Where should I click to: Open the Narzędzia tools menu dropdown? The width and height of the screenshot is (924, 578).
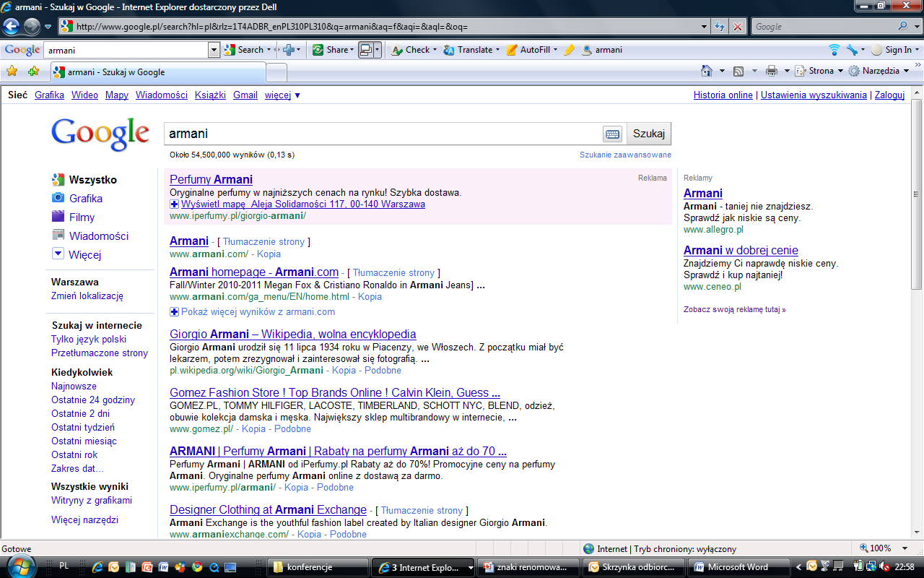coord(906,71)
